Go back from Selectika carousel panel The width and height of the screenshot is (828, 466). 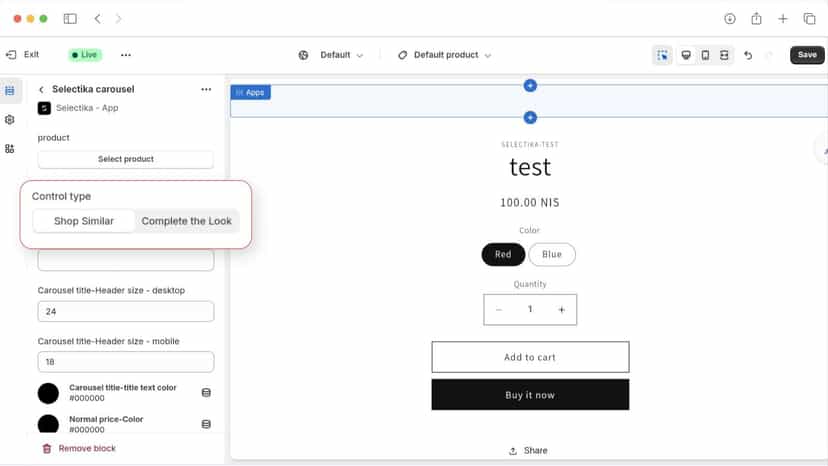pyautogui.click(x=41, y=89)
